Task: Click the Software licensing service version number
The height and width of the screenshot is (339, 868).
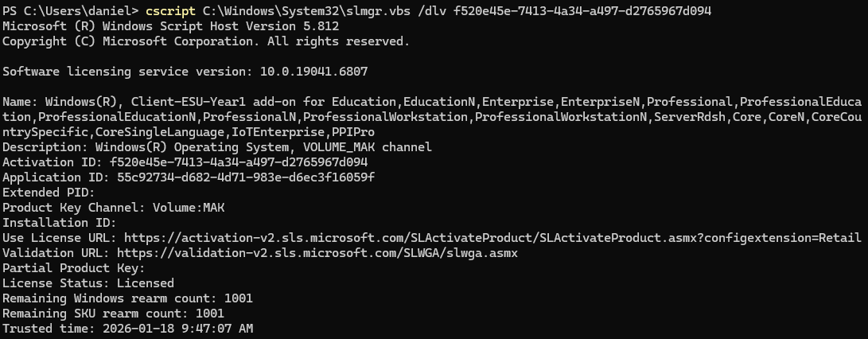Action: 313,71
